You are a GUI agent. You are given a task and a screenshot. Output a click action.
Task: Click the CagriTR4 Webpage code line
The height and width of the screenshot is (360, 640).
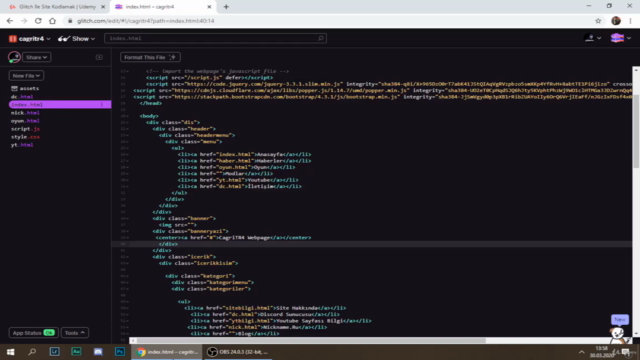[x=233, y=238]
